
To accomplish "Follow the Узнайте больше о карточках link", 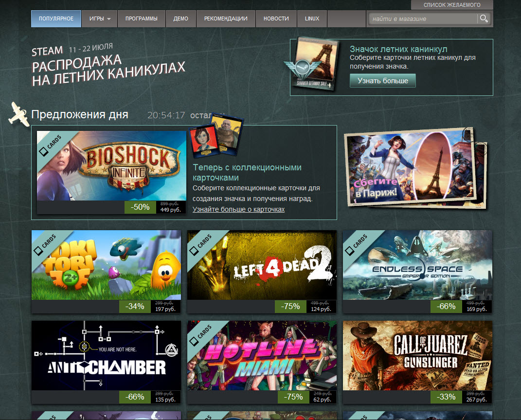I will point(238,209).
